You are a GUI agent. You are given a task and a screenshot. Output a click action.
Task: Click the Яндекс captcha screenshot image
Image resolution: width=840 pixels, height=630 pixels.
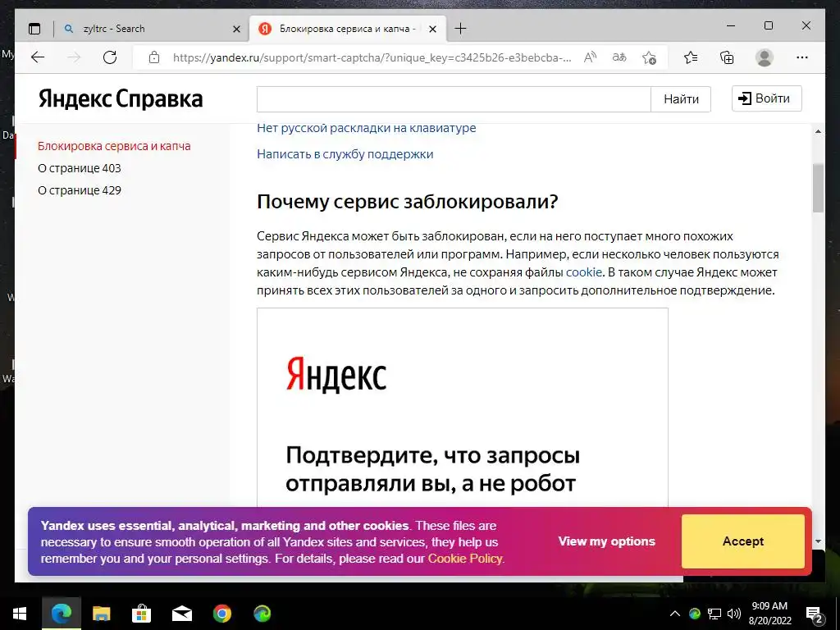463,407
